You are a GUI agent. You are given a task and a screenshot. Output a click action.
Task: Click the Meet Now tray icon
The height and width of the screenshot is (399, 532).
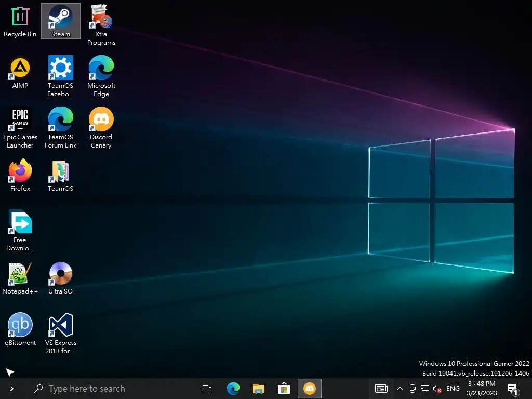pos(413,389)
